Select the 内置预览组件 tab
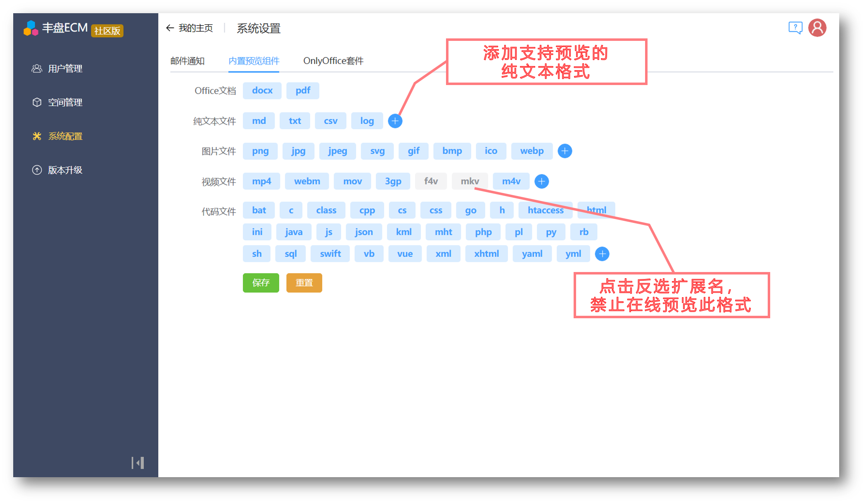Image resolution: width=866 pixels, height=504 pixels. pyautogui.click(x=254, y=61)
